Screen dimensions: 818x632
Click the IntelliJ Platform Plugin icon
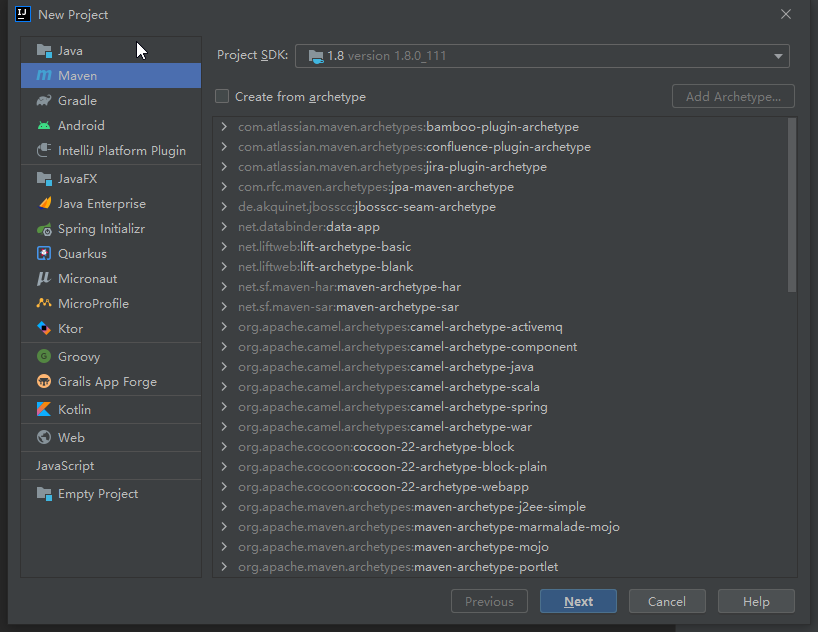point(44,151)
